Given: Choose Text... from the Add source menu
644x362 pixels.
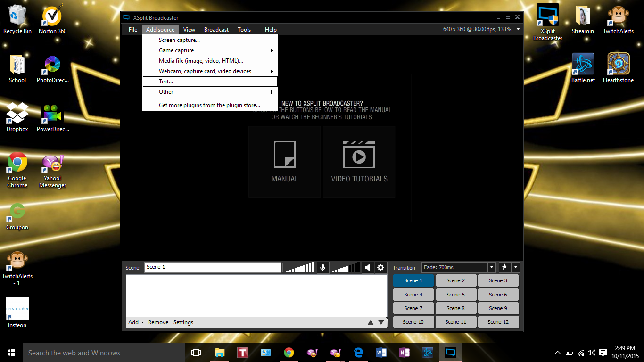Looking at the screenshot, I should pos(166,81).
